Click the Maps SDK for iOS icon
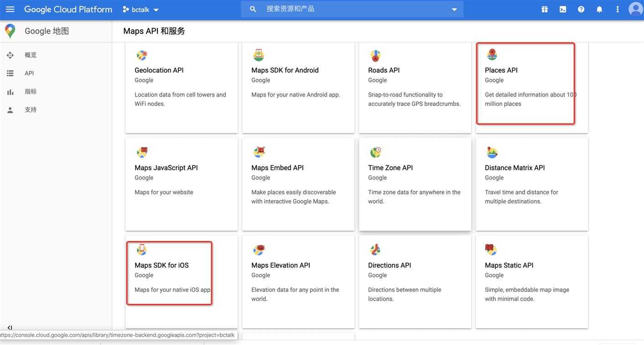Image resolution: width=644 pixels, height=345 pixels. click(142, 250)
